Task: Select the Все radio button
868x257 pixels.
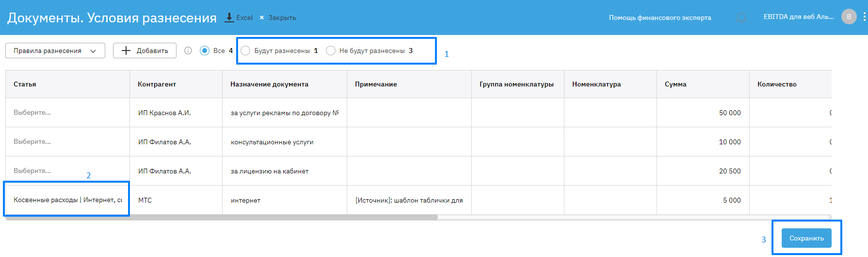Action: click(205, 51)
